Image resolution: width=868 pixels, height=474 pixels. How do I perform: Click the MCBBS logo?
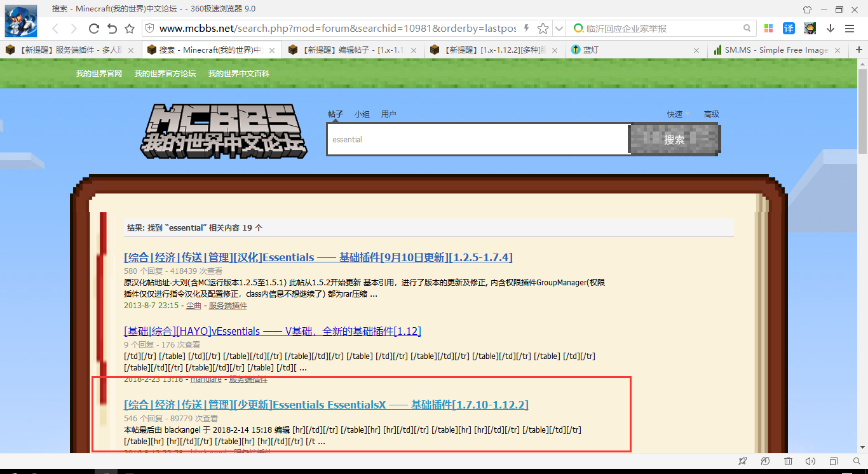point(223,131)
